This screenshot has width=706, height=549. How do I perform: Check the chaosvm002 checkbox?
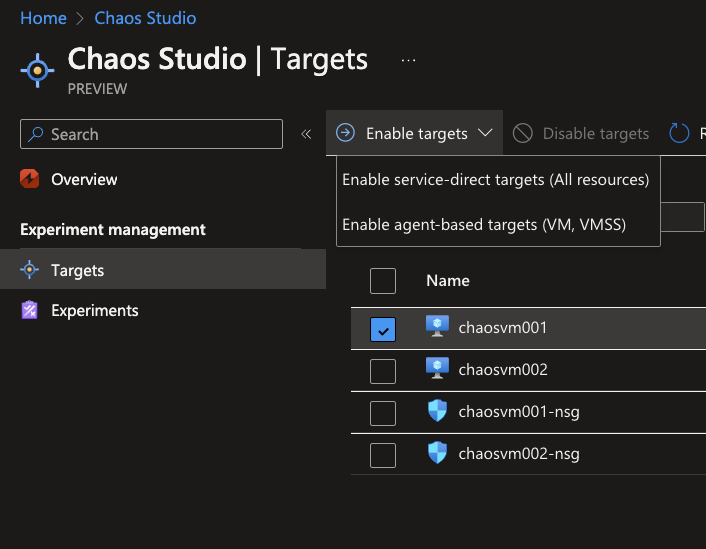pyautogui.click(x=383, y=371)
